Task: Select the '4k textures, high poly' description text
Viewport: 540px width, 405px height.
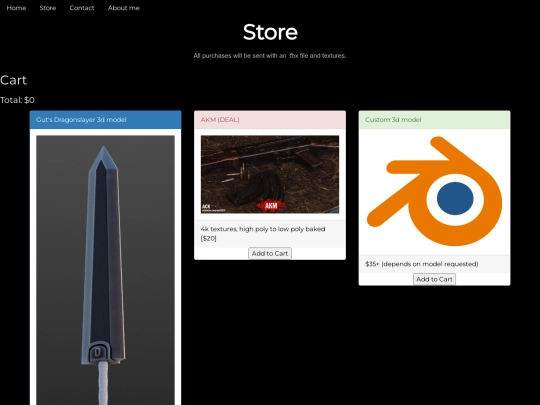Action: (263, 233)
